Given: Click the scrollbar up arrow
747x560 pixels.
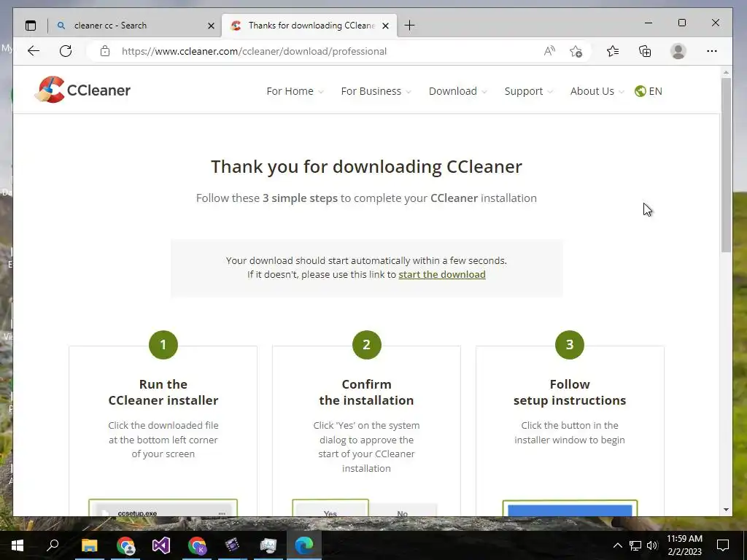Looking at the screenshot, I should (726, 72).
